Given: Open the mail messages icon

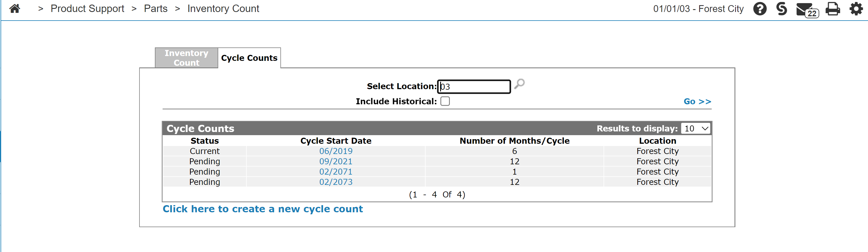Looking at the screenshot, I should coord(806,9).
